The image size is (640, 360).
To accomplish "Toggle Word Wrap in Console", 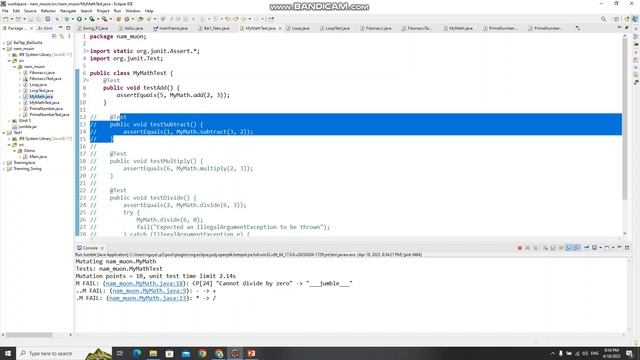I will tap(561, 248).
